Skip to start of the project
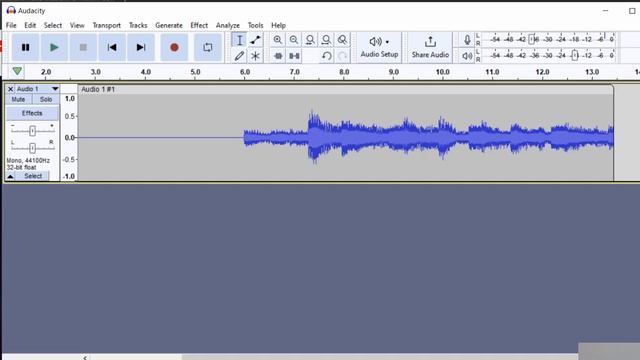640x360 pixels. 112,47
